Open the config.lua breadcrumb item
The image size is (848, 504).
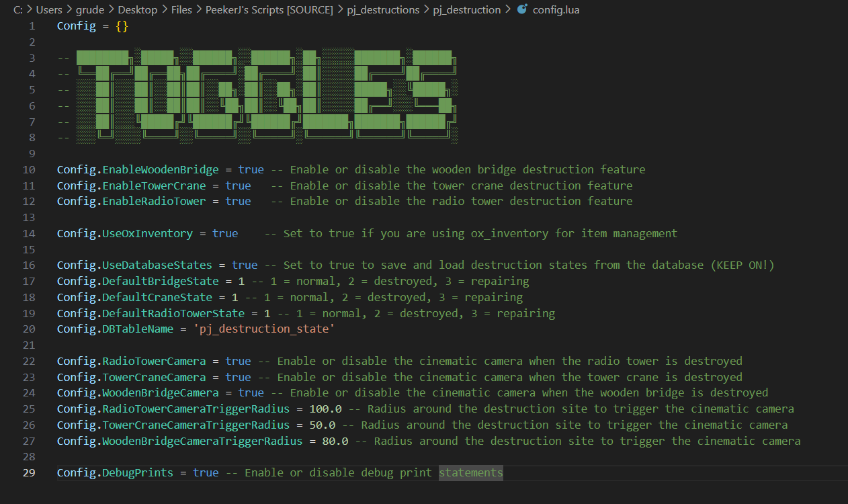[x=556, y=9]
